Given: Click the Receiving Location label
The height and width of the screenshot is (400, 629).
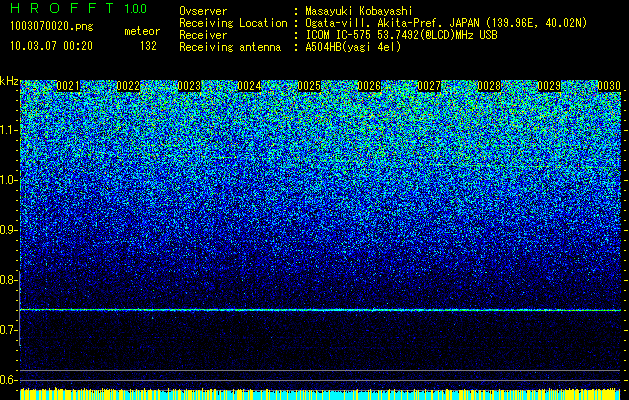Looking at the screenshot, I should (x=233, y=23).
